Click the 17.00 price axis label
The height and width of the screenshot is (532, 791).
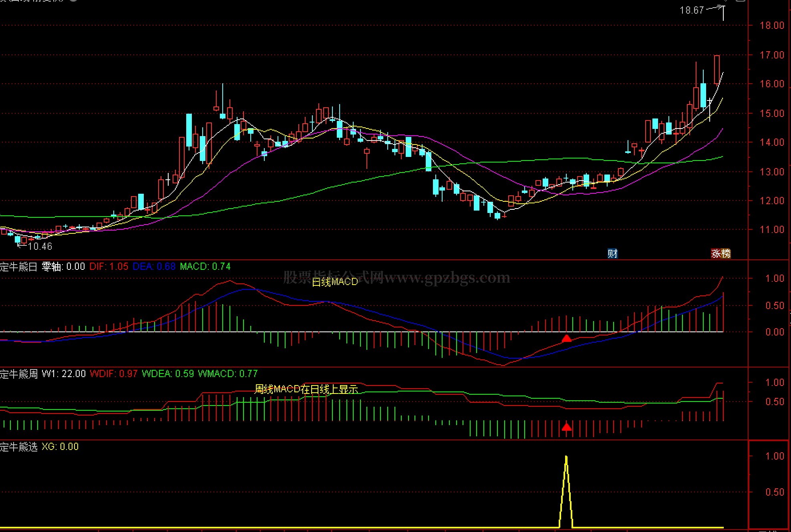(x=772, y=55)
